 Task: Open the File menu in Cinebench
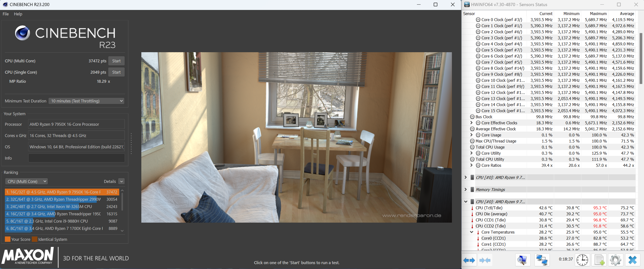(6, 14)
